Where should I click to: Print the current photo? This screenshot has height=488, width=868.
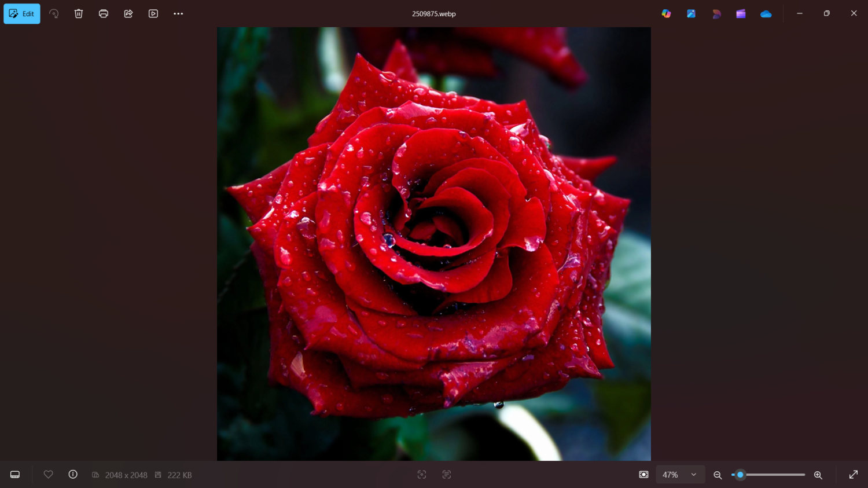click(104, 14)
